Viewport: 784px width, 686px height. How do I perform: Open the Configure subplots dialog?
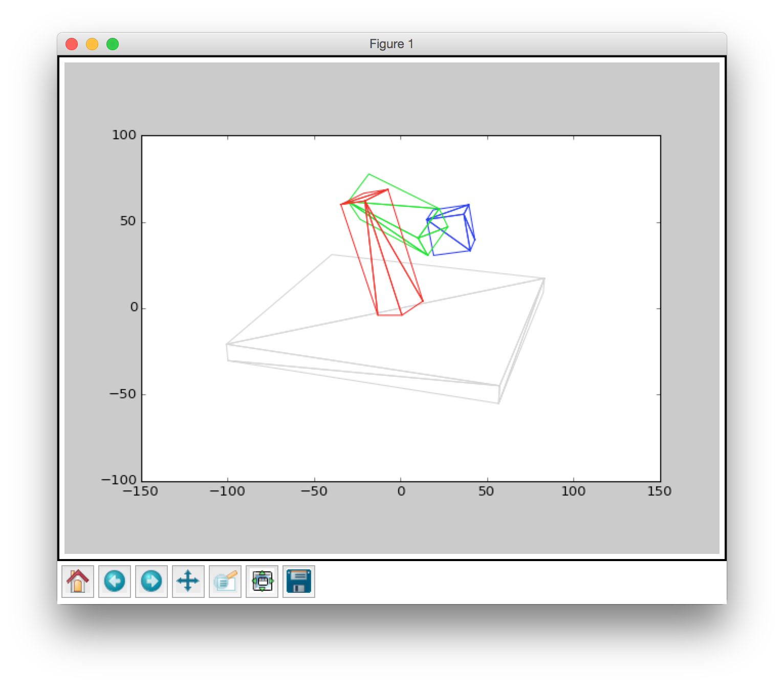pyautogui.click(x=262, y=582)
